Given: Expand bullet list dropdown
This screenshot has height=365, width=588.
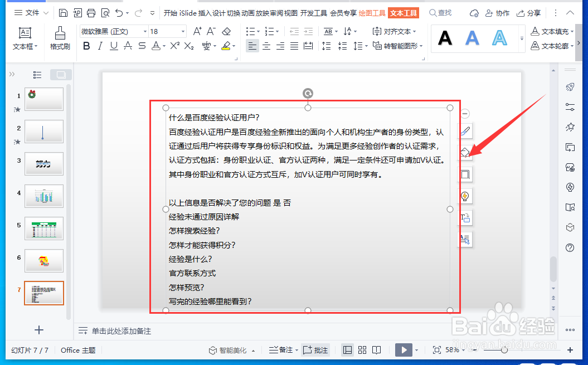Looking at the screenshot, I should [258, 32].
